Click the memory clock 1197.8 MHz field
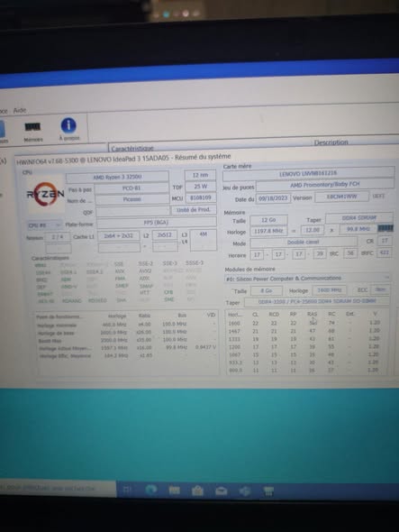The height and width of the screenshot is (532, 399). [x=268, y=231]
